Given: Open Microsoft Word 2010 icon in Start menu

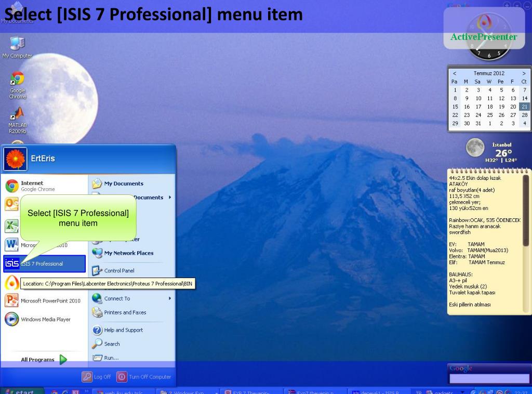Looking at the screenshot, I should coord(11,244).
